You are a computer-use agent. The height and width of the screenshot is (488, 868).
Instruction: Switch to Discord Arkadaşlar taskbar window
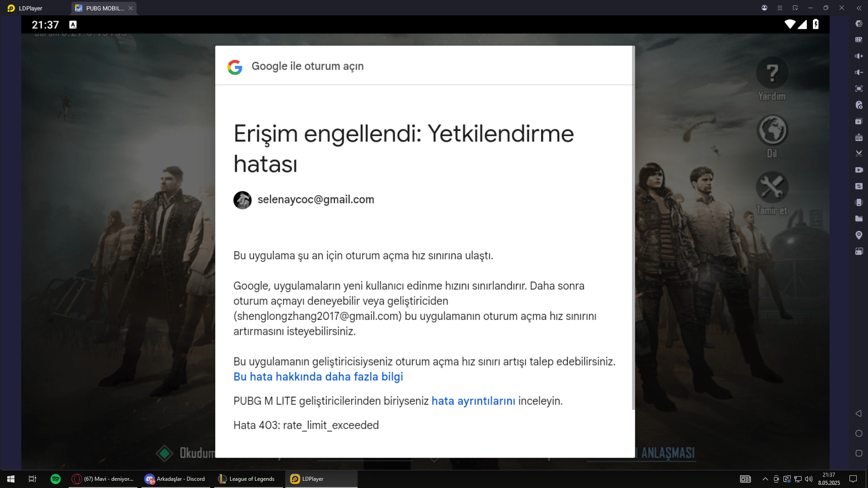click(175, 479)
